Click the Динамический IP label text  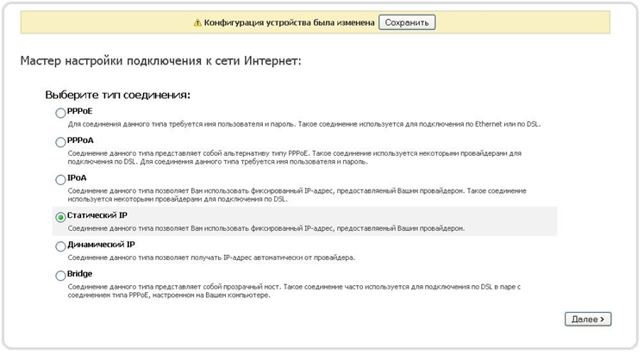coord(101,244)
